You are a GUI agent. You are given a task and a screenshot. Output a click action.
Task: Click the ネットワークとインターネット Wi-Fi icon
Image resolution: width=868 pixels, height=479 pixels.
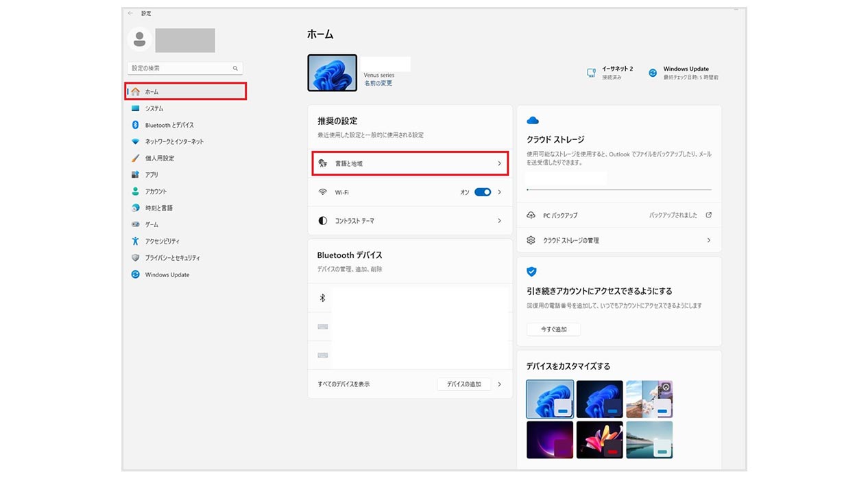(136, 141)
